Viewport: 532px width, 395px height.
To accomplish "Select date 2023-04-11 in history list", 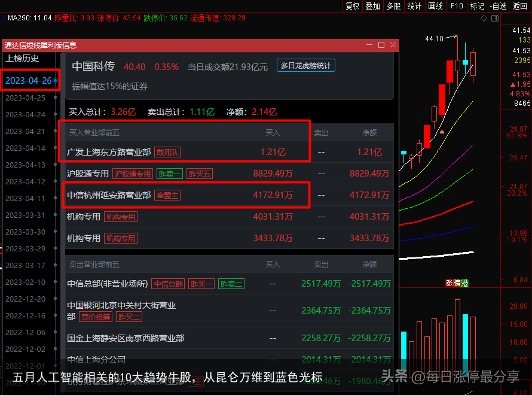I will pos(26,198).
